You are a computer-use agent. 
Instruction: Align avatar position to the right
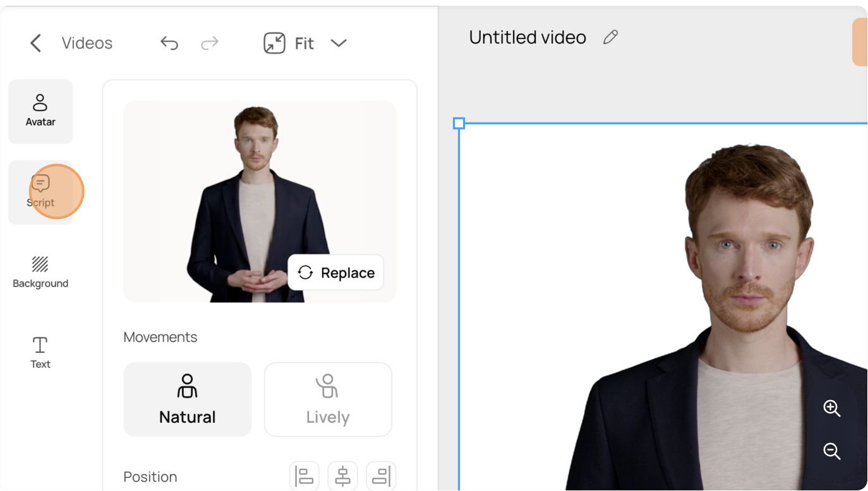click(x=381, y=476)
